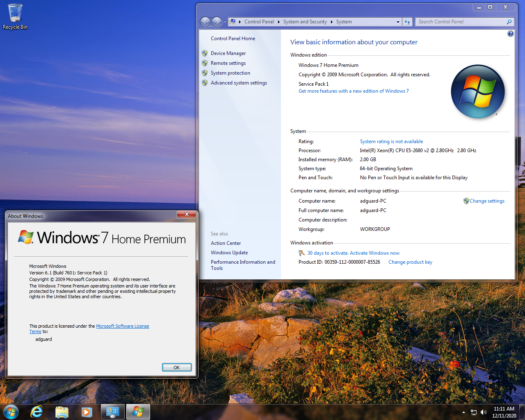525x420 pixels.
Task: Click WORKGROUP value text
Action: tap(375, 229)
